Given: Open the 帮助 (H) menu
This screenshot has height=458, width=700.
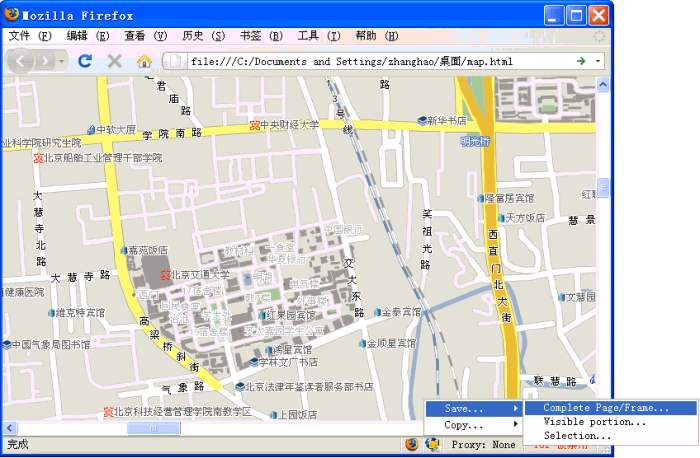Looking at the screenshot, I should tap(377, 36).
